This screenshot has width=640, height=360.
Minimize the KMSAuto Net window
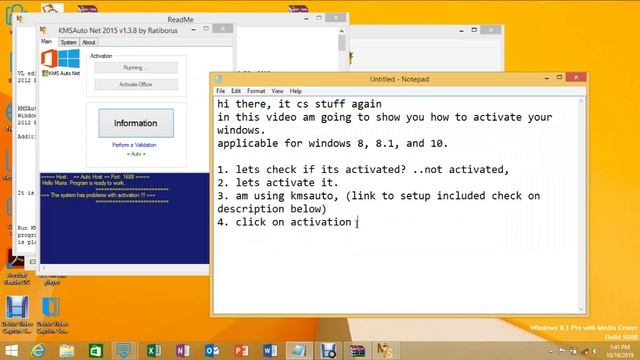click(x=193, y=29)
